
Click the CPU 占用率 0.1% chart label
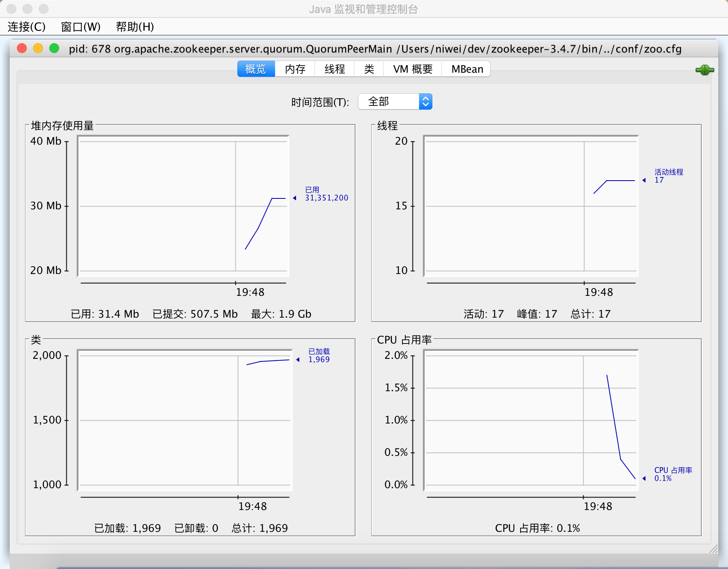coord(673,474)
